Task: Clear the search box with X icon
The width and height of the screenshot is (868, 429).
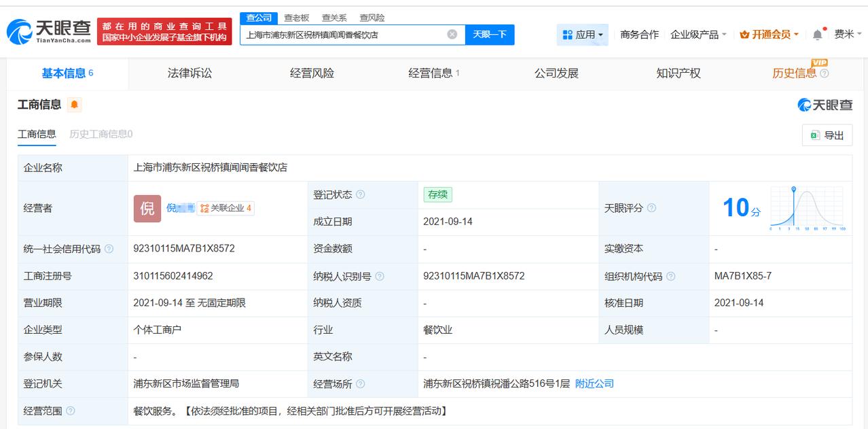Action: (452, 35)
